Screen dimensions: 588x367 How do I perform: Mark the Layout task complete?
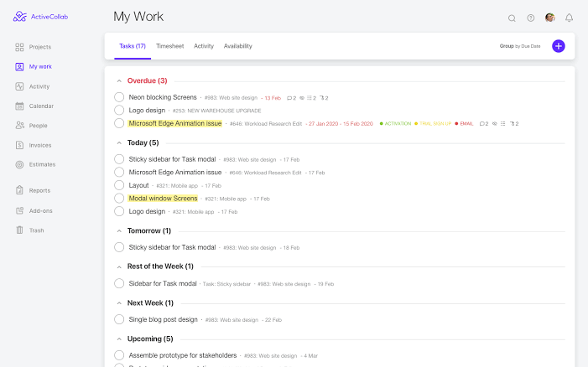119,185
